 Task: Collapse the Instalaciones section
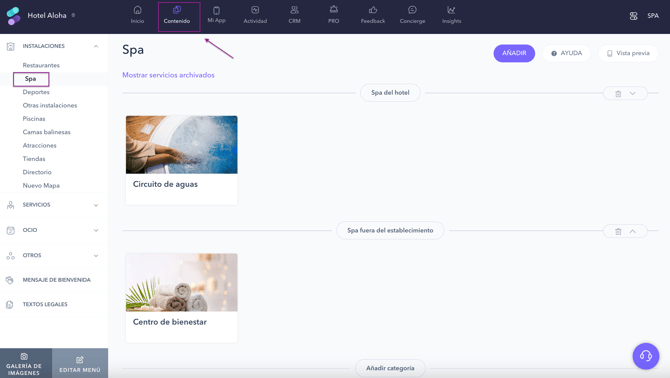(96, 46)
